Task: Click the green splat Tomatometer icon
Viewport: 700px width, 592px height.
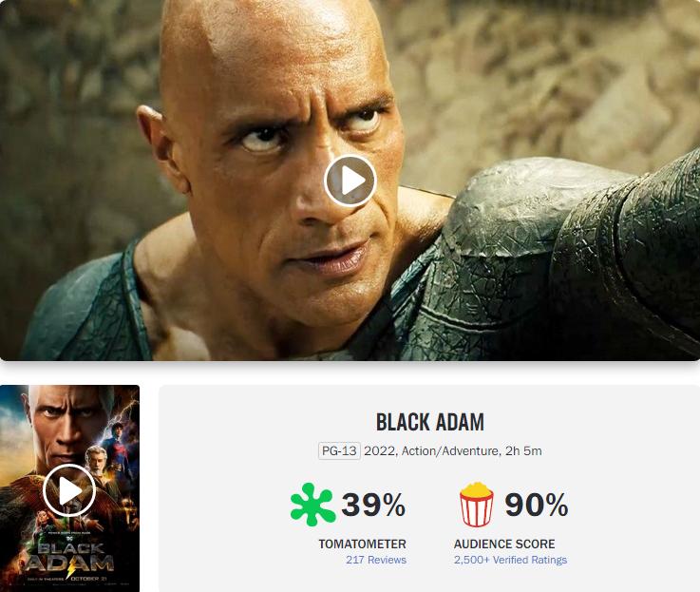Action: [312, 504]
